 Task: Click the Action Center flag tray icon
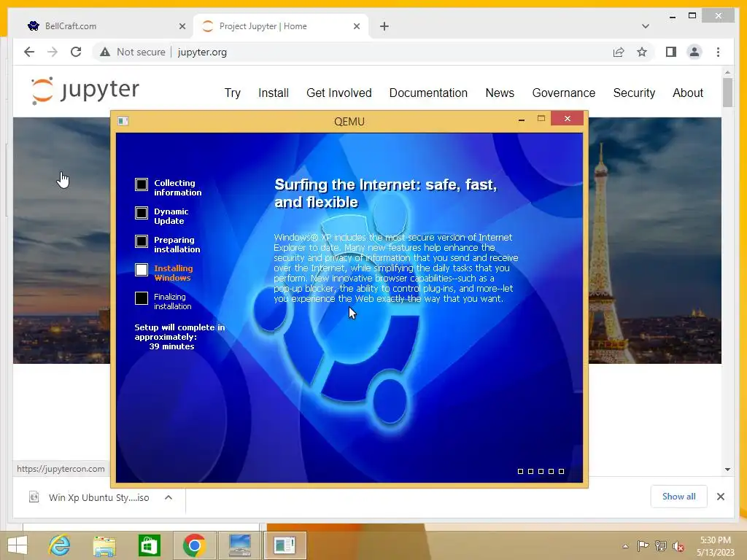click(x=643, y=546)
